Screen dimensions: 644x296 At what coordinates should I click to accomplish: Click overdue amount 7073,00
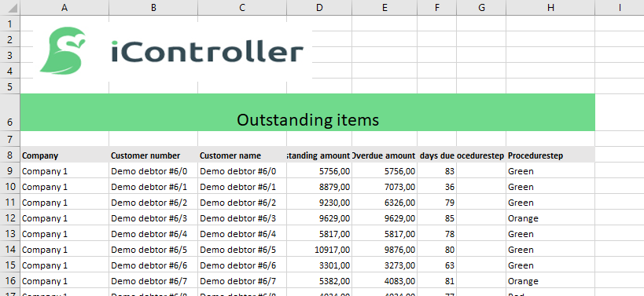[385, 187]
